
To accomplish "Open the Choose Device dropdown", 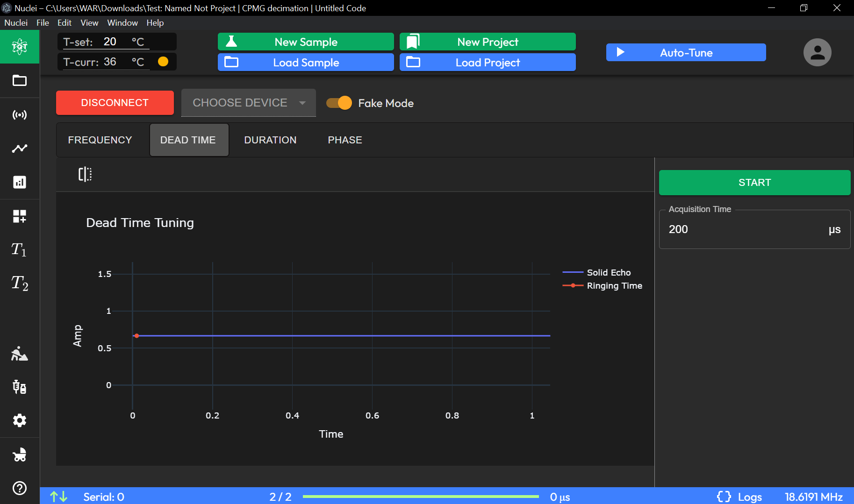I will [x=249, y=103].
